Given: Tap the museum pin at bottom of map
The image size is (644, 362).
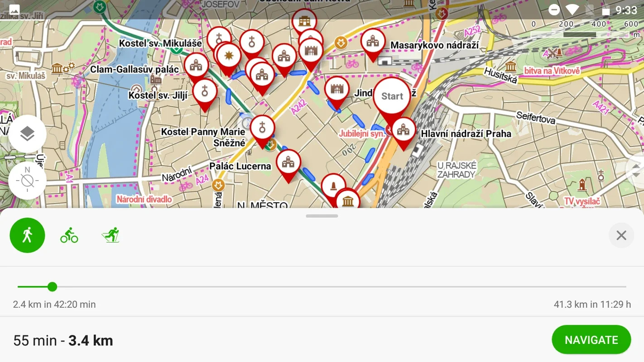Looking at the screenshot, I should click(348, 199).
